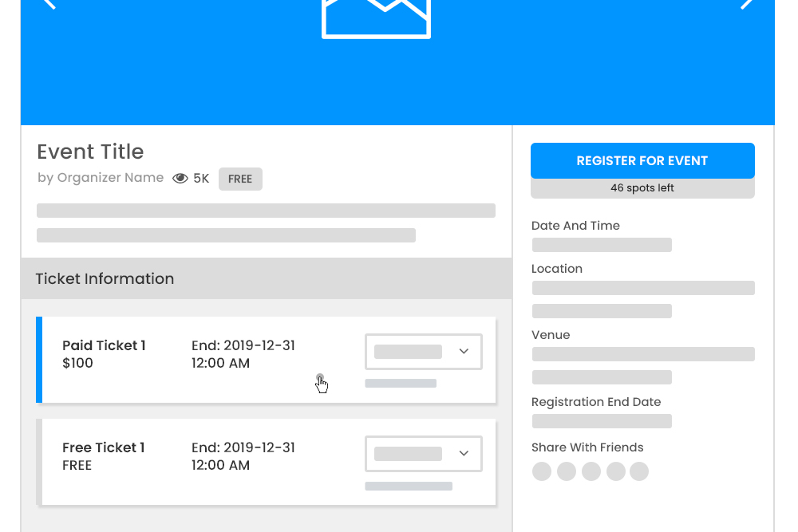Open the Organizer Name profile link
Image resolution: width=798 pixels, height=532 pixels.
[110, 177]
